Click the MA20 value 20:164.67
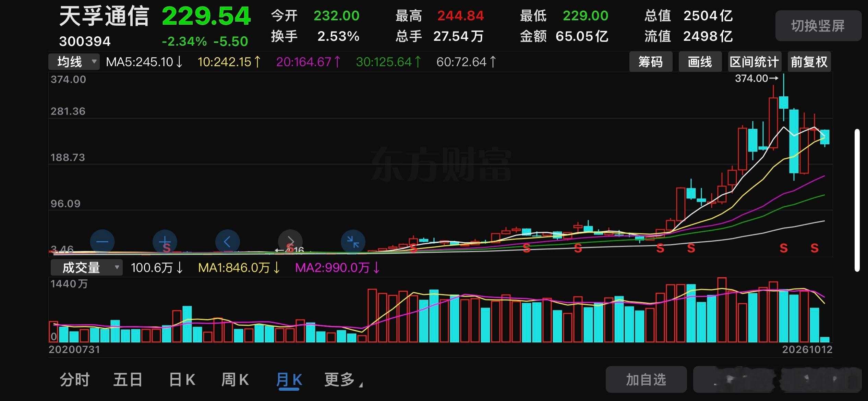Screen dimensions: 868x401 [308, 62]
